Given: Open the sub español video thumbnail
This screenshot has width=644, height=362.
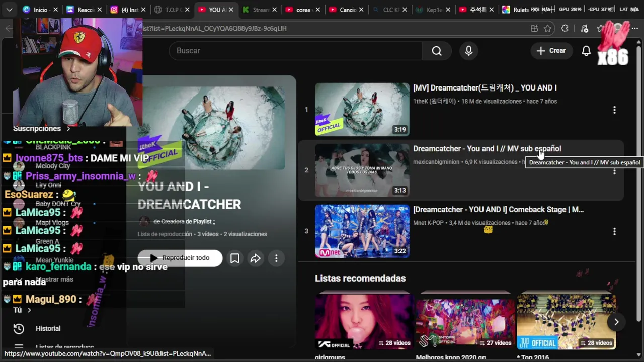Looking at the screenshot, I should click(362, 170).
